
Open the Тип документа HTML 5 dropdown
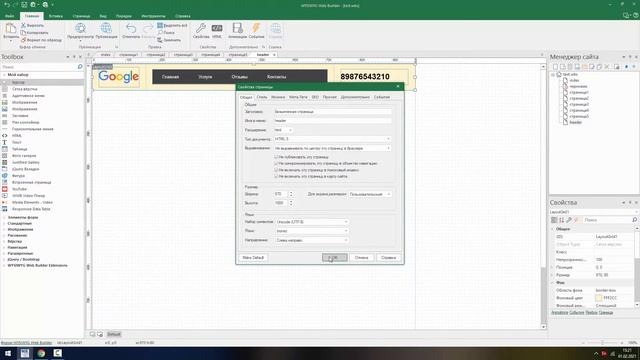point(332,139)
